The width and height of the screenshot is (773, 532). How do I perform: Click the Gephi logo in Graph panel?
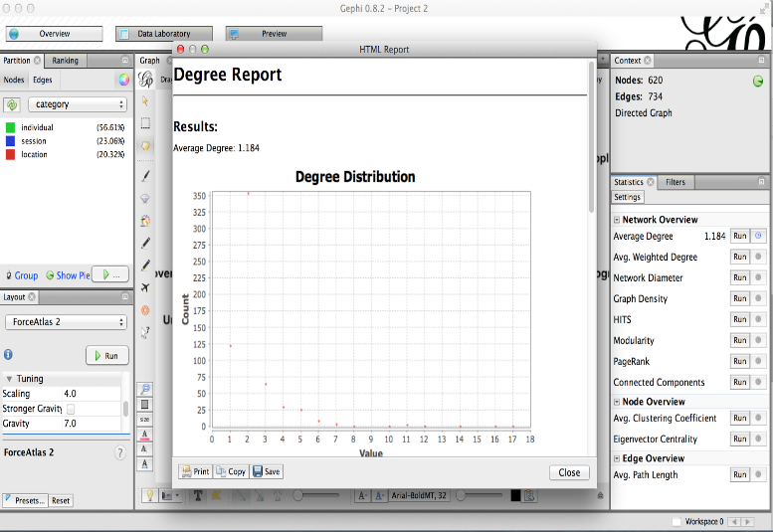pos(145,79)
